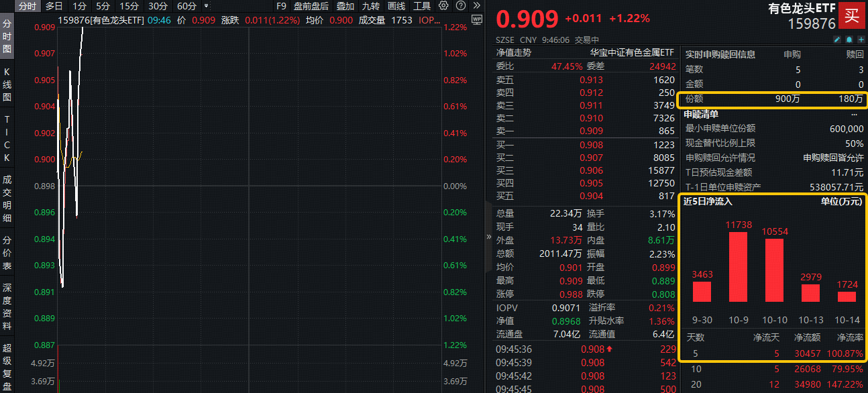Open chart settings gear icon

click(x=443, y=6)
